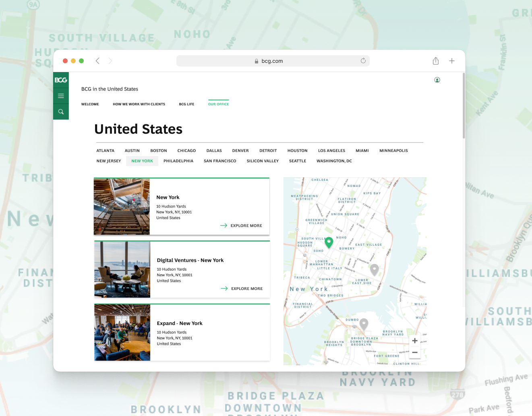
Task: Select the Philadelphia office
Action: coord(178,161)
